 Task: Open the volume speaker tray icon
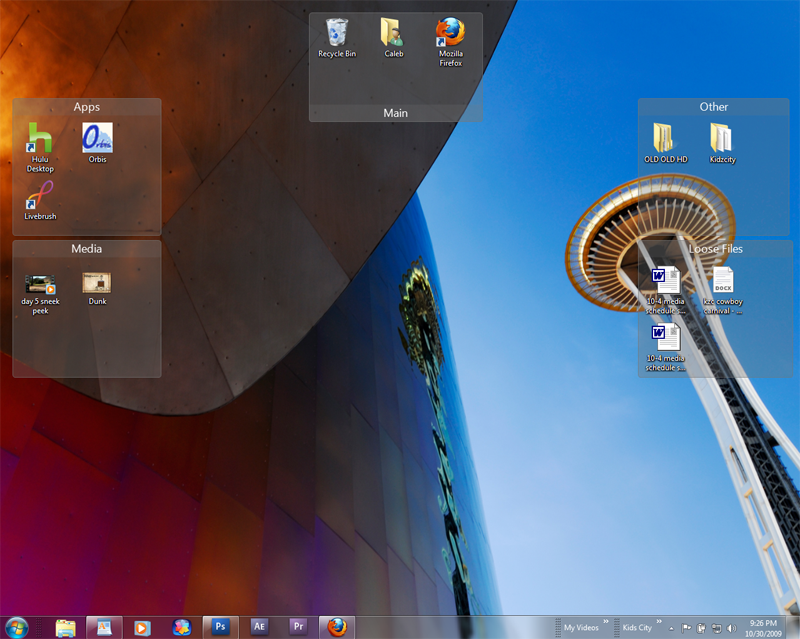click(732, 628)
